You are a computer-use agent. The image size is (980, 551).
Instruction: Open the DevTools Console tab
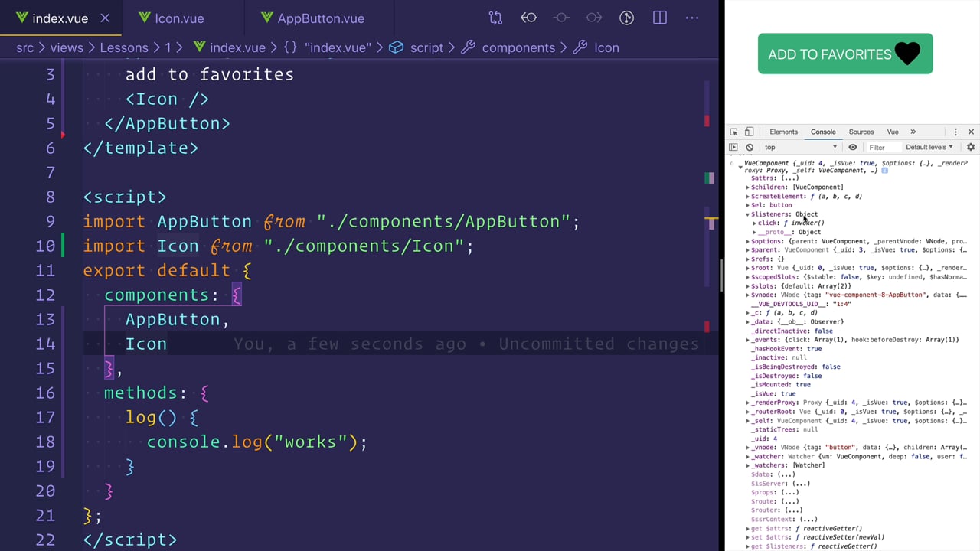point(823,132)
